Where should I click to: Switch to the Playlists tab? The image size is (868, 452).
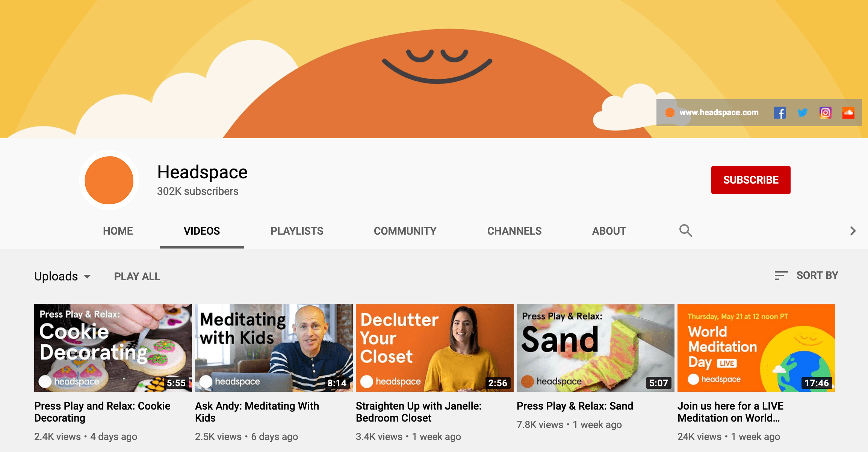tap(296, 231)
